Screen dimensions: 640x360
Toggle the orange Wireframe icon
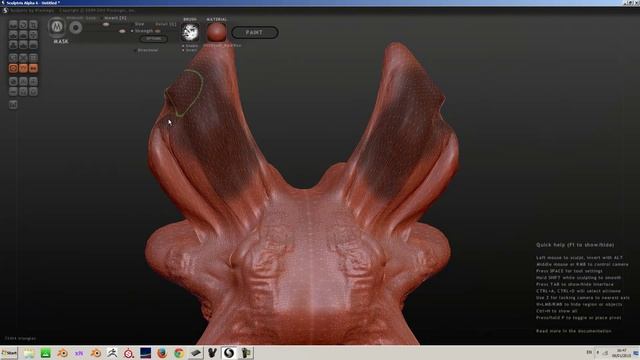23,68
